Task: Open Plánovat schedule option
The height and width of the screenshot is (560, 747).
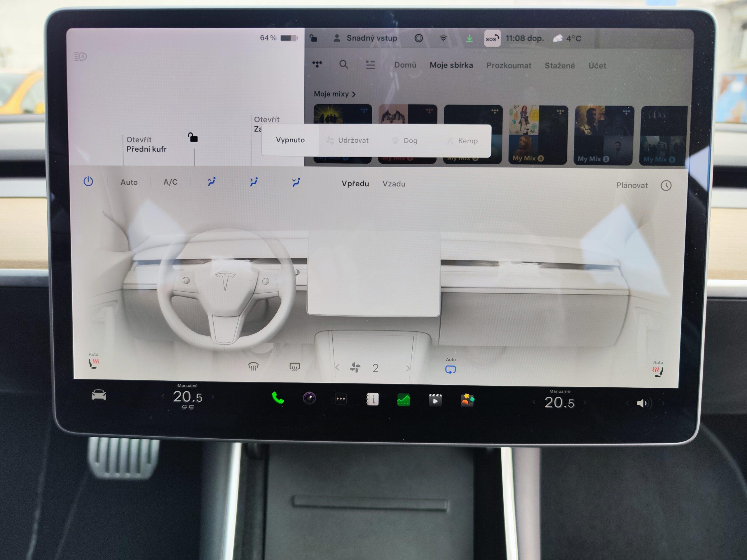Action: (632, 185)
